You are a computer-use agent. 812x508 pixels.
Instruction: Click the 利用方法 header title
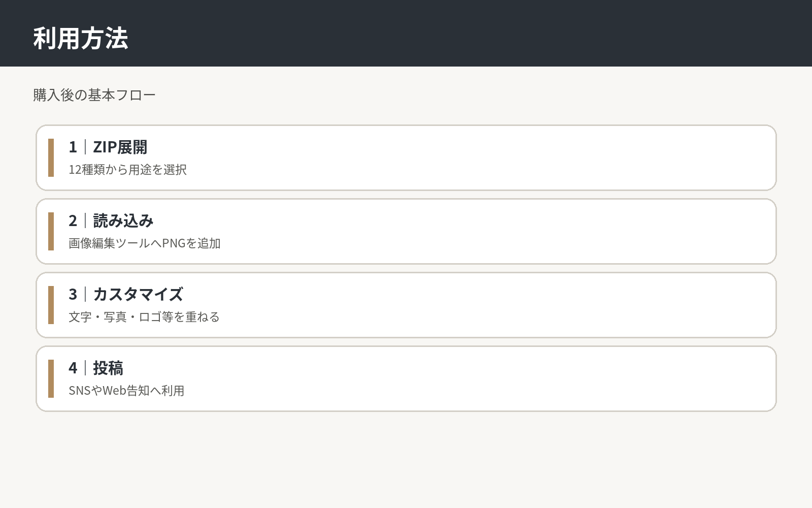point(81,38)
